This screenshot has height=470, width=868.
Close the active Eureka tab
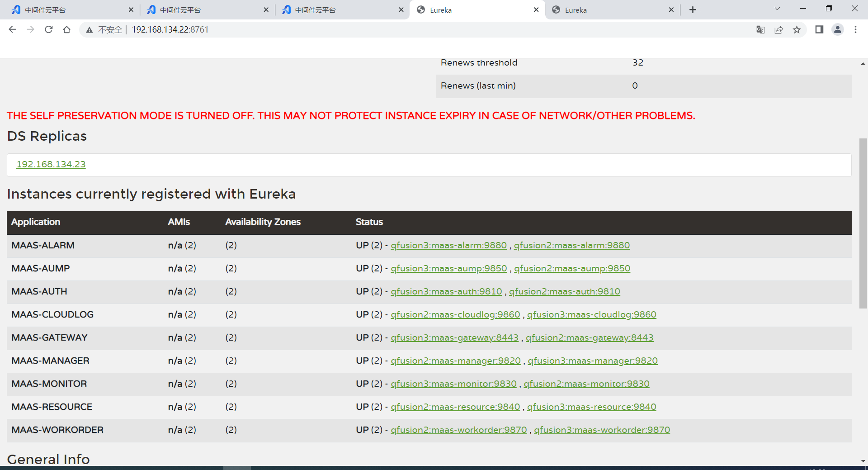tap(536, 9)
